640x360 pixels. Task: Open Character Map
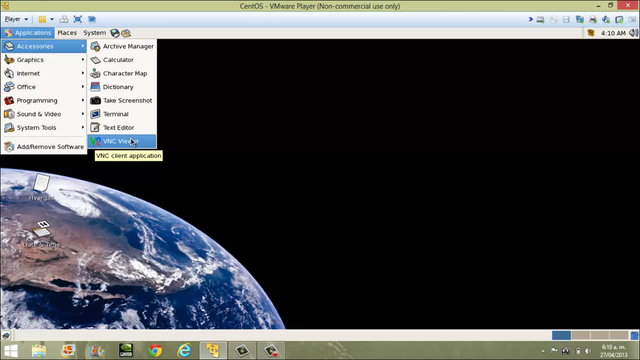point(122,73)
